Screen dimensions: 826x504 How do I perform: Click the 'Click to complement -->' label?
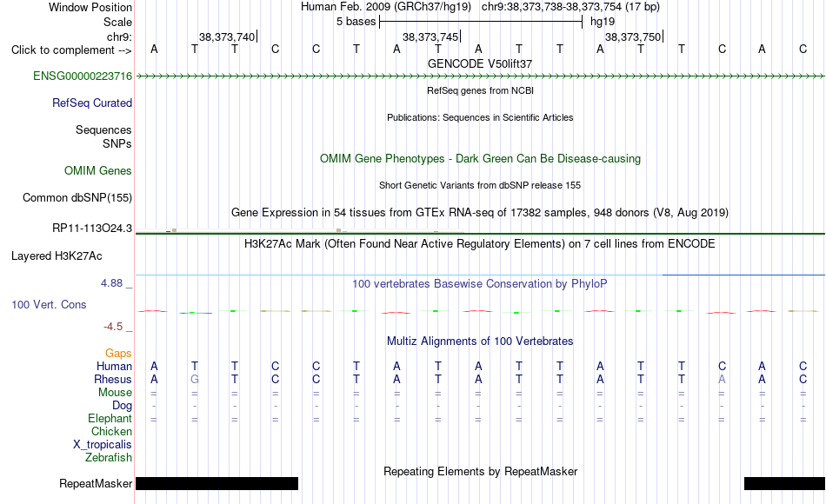click(x=71, y=50)
